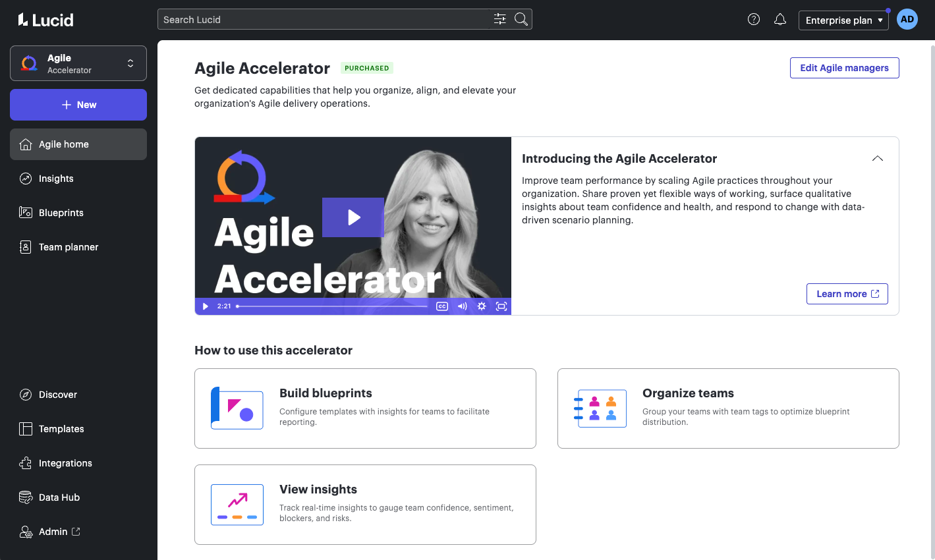Viewport: 935px width, 560px height.
Task: Click Edit Agile managers button
Action: click(844, 68)
